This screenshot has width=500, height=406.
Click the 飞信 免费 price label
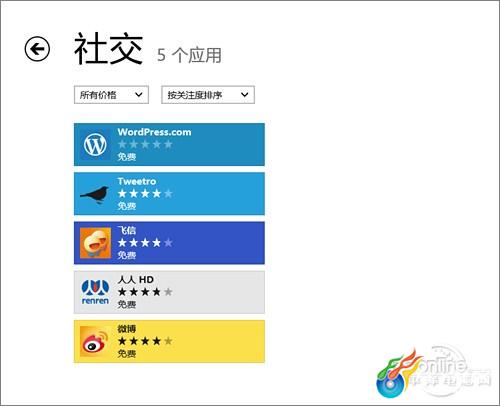pos(127,255)
